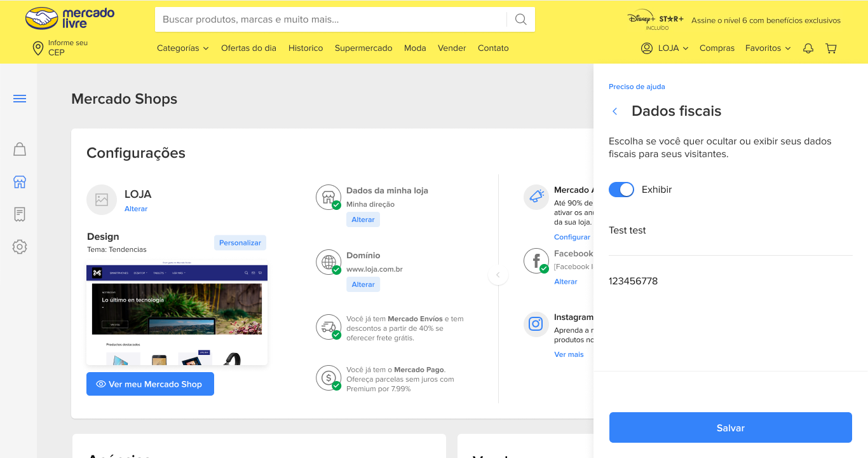Viewport: 868px width, 458px height.
Task: Open the receipt sidebar icon
Action: pos(20,214)
